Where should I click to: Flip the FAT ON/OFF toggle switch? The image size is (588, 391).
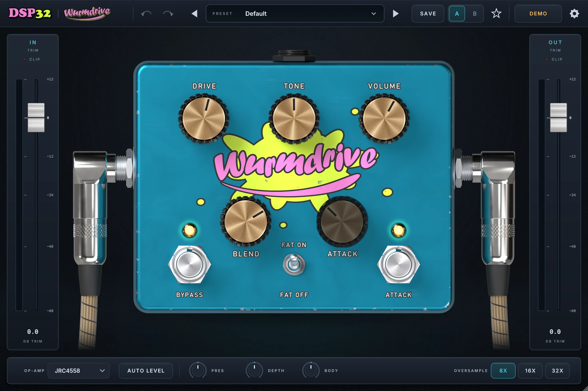(294, 264)
